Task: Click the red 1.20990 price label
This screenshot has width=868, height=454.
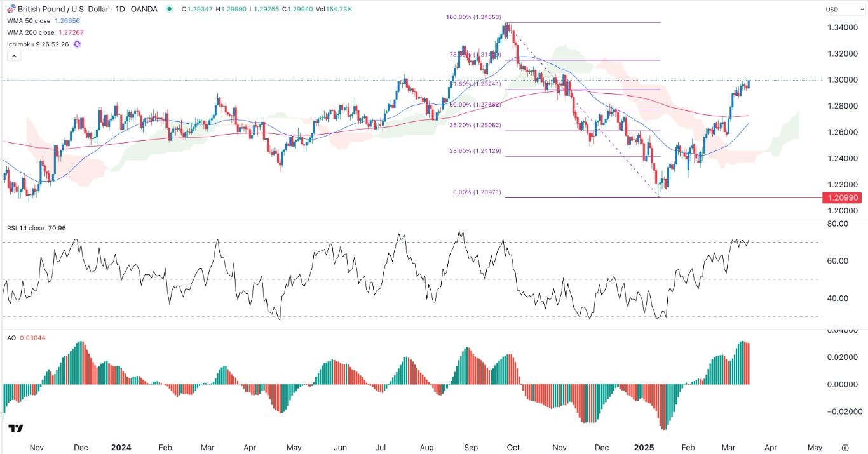Action: click(x=844, y=198)
